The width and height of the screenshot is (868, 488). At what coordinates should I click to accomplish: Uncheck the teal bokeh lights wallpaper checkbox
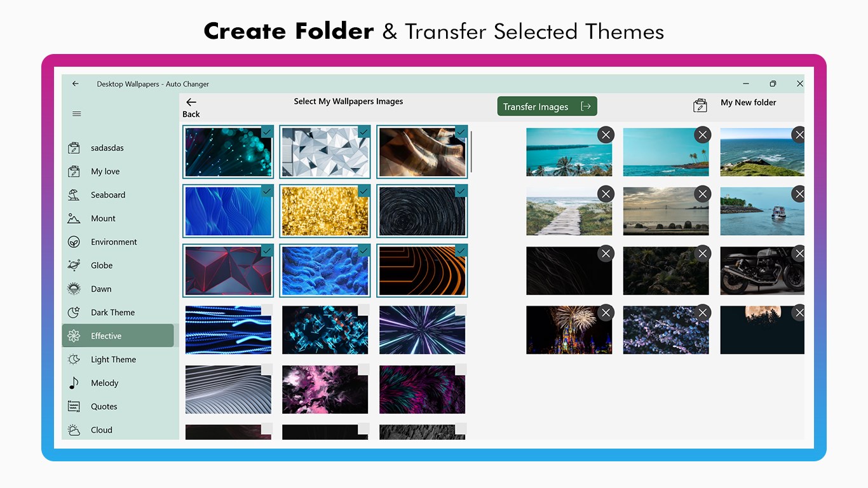click(267, 132)
